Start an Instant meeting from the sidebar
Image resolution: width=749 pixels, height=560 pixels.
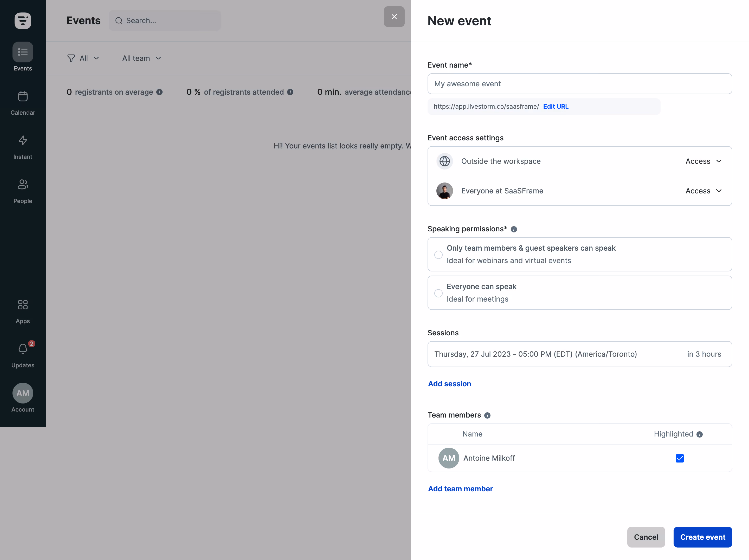[23, 147]
